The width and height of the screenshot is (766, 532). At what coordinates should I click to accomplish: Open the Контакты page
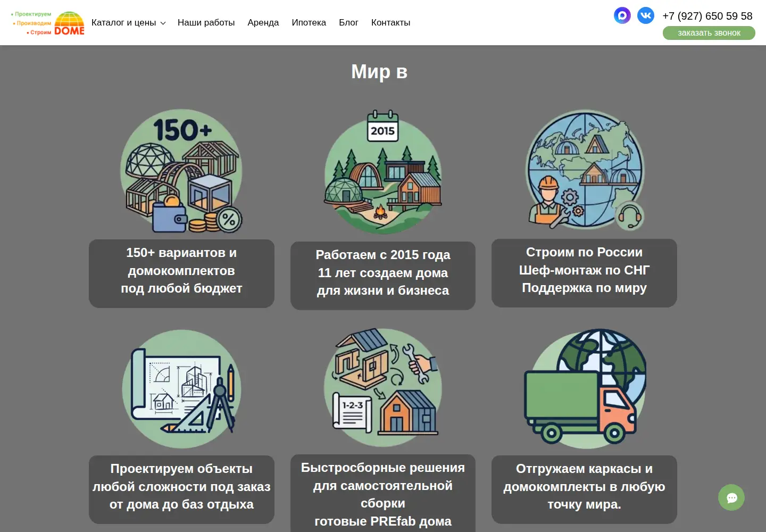point(390,22)
